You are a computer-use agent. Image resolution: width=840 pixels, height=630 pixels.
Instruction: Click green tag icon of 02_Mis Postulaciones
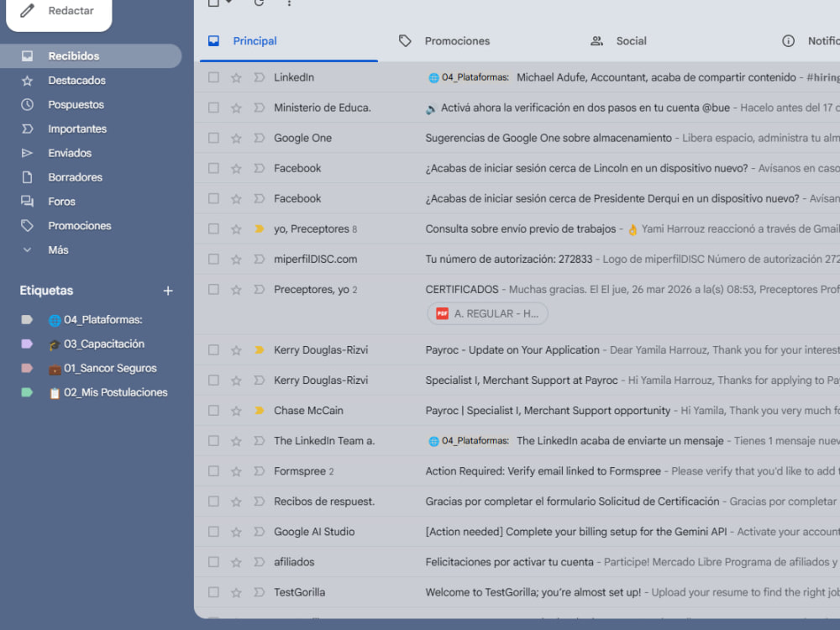(x=27, y=392)
